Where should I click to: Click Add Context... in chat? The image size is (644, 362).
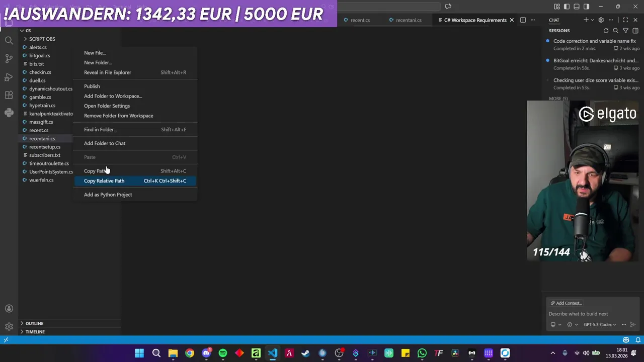coord(566,303)
